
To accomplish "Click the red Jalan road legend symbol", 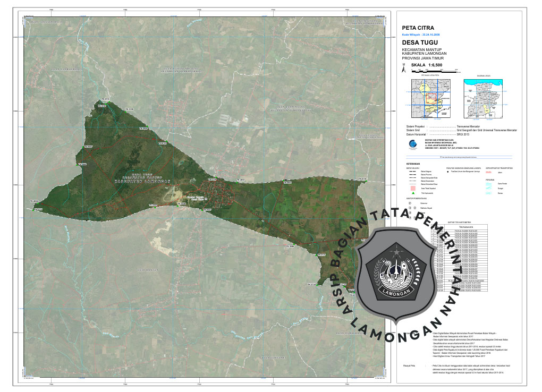I will coord(489,172).
